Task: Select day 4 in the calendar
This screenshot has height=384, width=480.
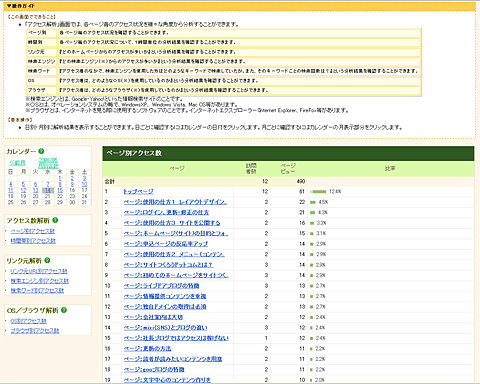Action: tap(11, 184)
